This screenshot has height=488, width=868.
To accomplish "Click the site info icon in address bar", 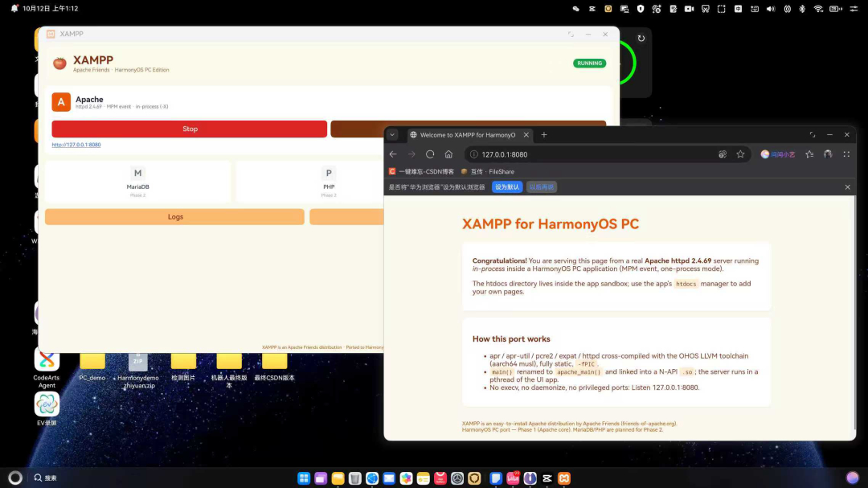I will (474, 154).
